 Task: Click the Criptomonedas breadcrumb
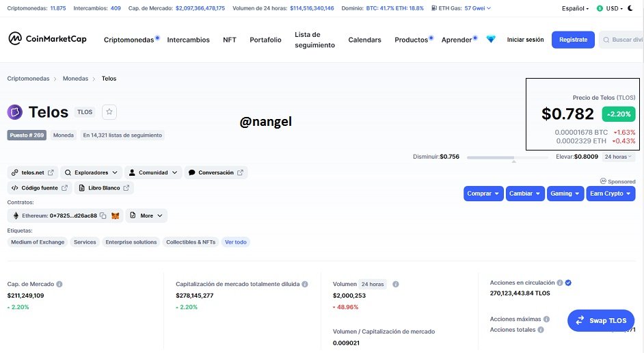[x=28, y=79]
